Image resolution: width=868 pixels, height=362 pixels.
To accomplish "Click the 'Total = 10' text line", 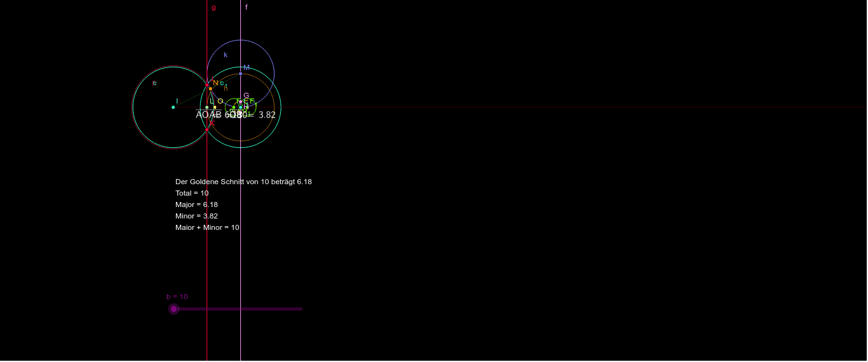I will coord(192,193).
